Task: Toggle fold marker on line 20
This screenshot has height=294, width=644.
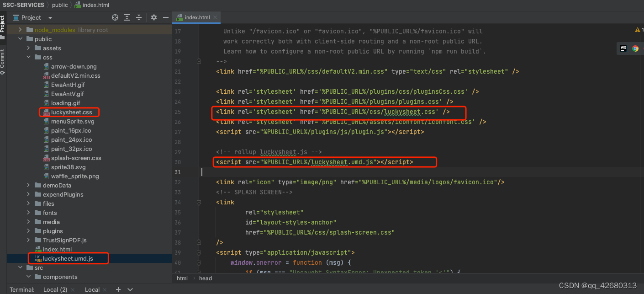Action: click(199, 61)
